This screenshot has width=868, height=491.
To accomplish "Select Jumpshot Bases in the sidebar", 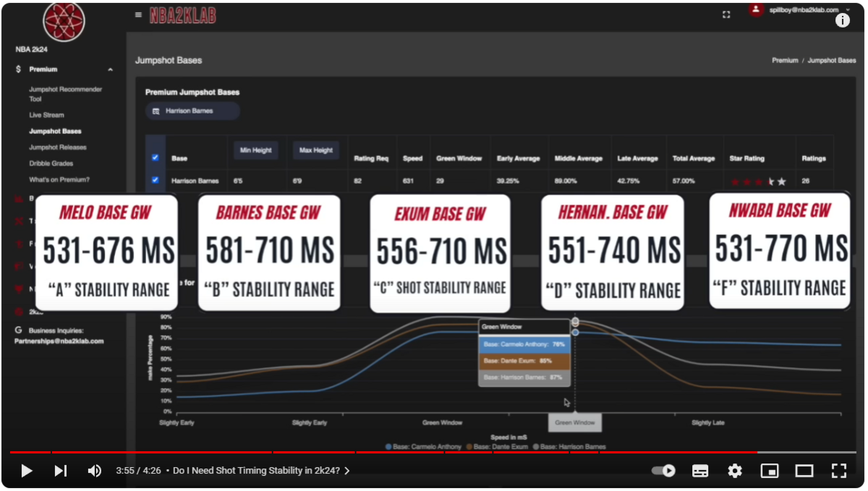I will (55, 132).
